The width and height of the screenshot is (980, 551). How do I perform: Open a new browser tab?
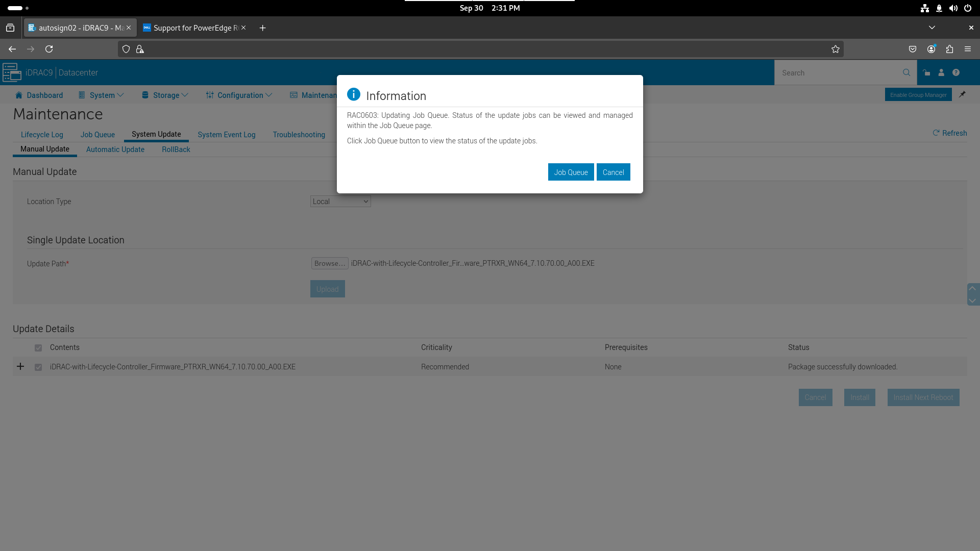tap(263, 28)
